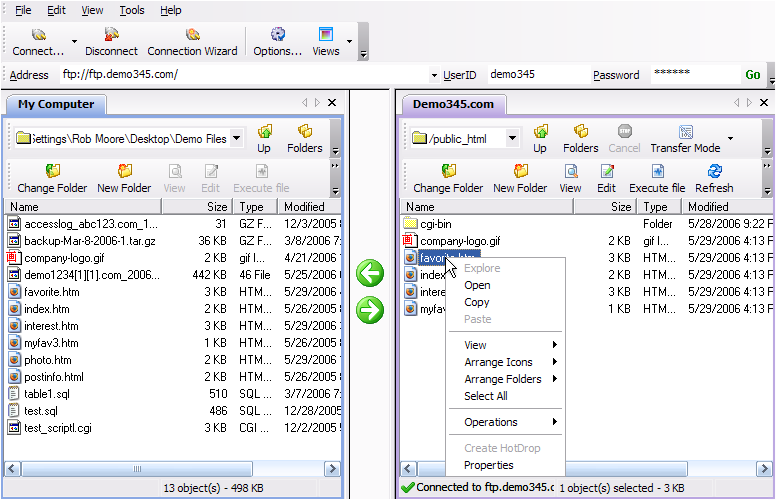Click the table1.sql file icon
Image resolution: width=776 pixels, height=500 pixels.
14,394
